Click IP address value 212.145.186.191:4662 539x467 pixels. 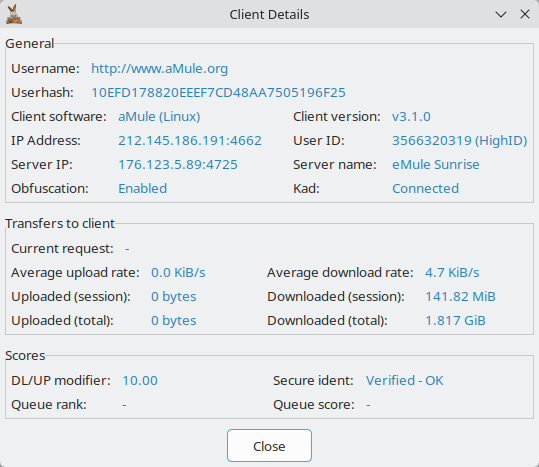coord(190,141)
